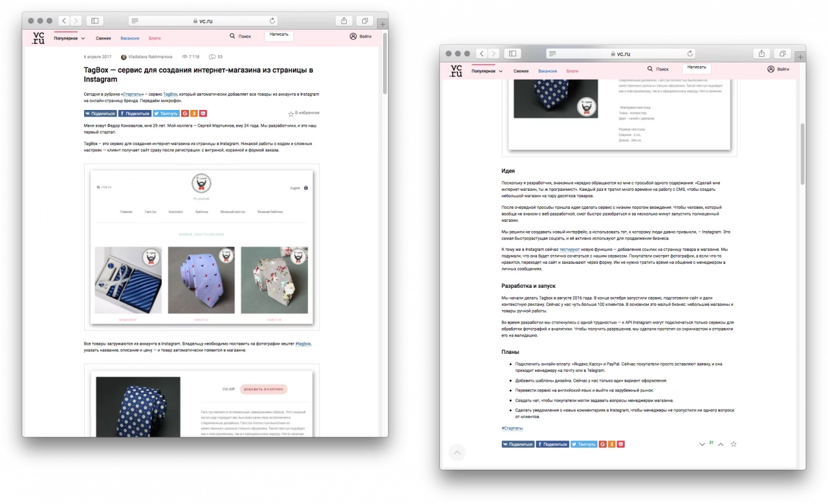Open the #Стартапы tag link in right window
Image resolution: width=828 pixels, height=504 pixels.
tap(512, 428)
